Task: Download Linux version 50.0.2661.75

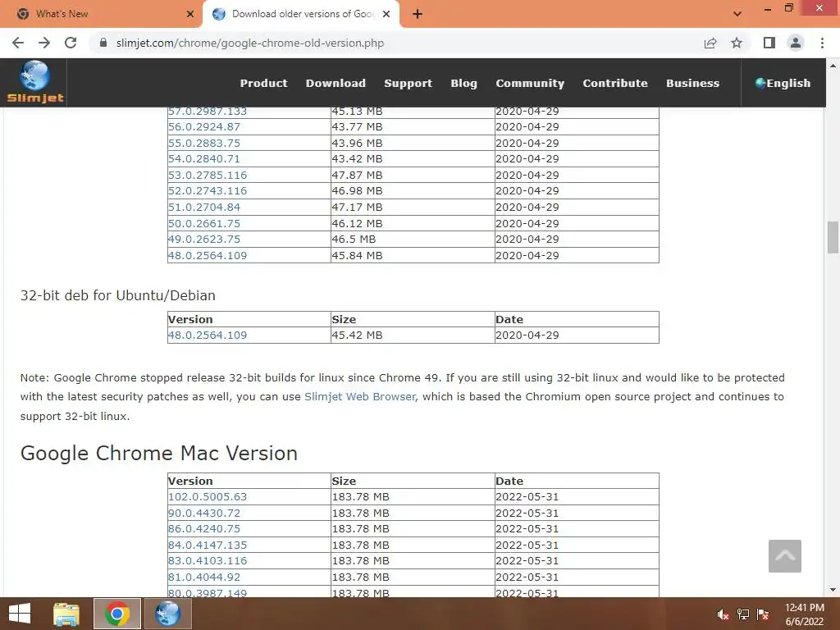Action: click(204, 223)
